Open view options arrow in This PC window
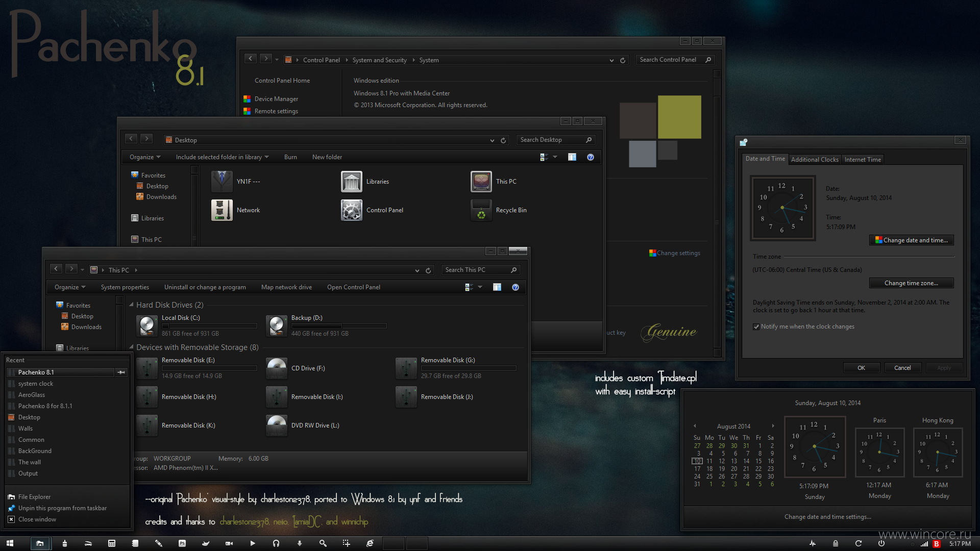The height and width of the screenshot is (551, 980). 480,287
